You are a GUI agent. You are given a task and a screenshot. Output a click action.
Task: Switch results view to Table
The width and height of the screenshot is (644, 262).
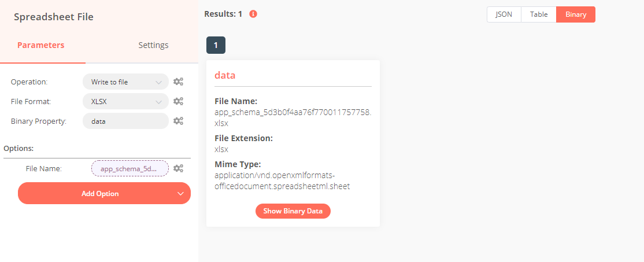click(x=538, y=14)
